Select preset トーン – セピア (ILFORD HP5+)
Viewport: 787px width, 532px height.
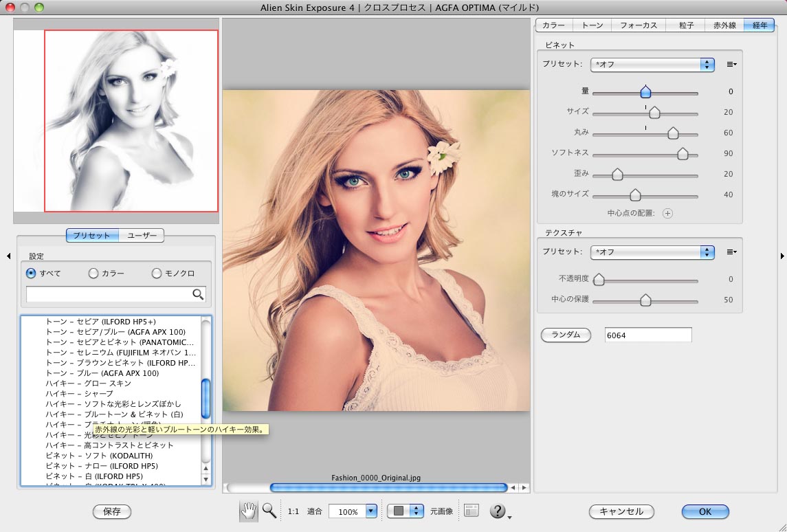click(x=100, y=321)
